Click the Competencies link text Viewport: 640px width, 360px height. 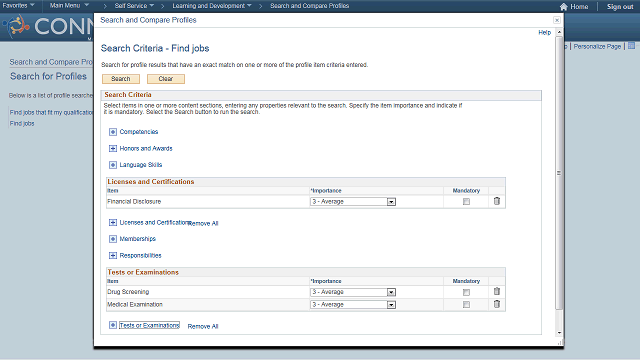[139, 132]
